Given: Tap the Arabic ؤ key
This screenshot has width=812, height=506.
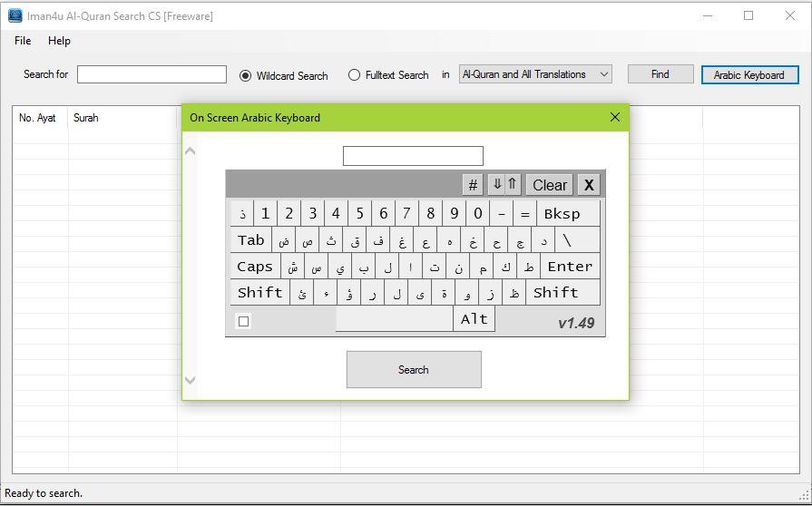Looking at the screenshot, I should [x=349, y=293].
